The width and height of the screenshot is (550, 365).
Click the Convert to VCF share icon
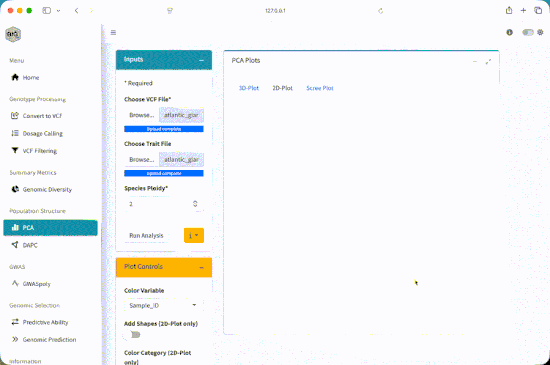(x=15, y=115)
